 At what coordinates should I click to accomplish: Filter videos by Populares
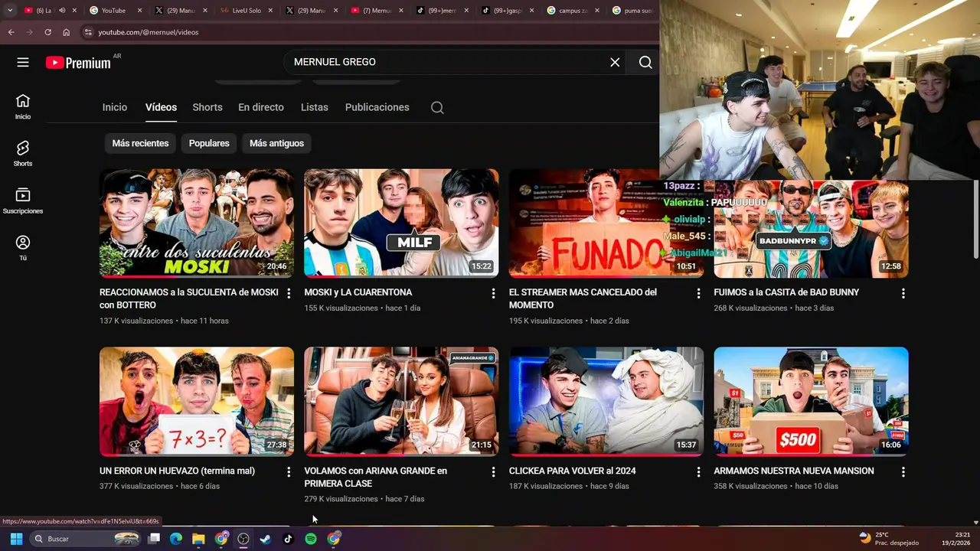[x=209, y=143]
